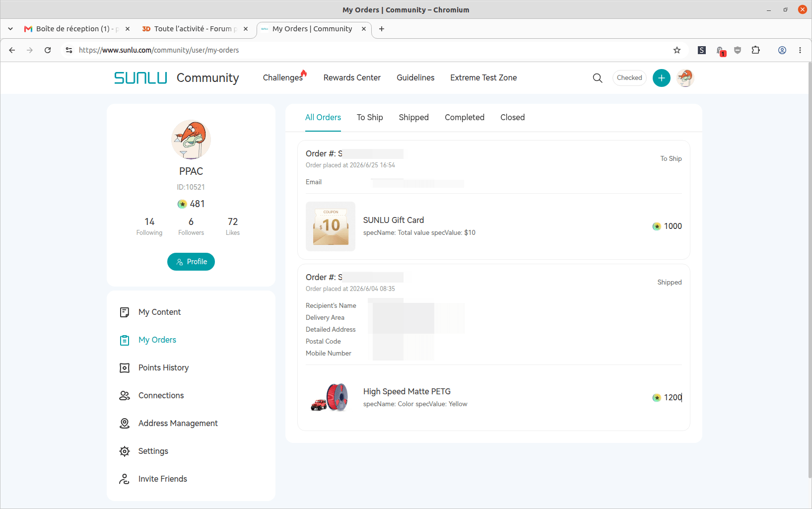The height and width of the screenshot is (509, 812).
Task: Click the Checked check-in button
Action: pos(629,78)
